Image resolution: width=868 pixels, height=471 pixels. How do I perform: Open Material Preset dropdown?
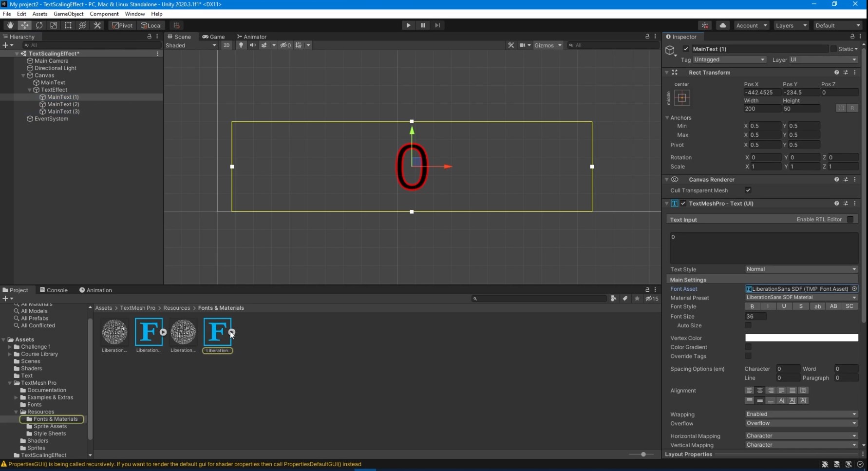click(x=801, y=298)
